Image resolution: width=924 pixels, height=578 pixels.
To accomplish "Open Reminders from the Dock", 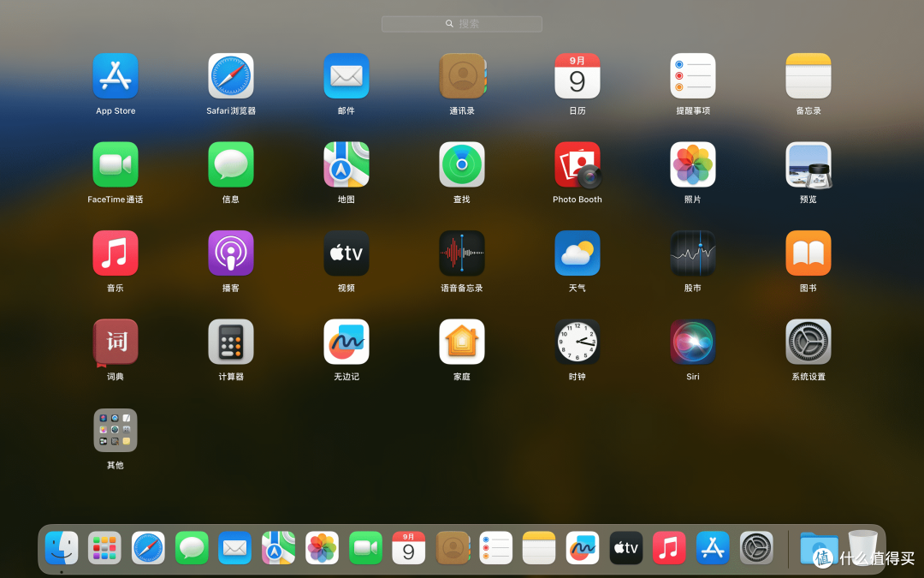I will [495, 548].
